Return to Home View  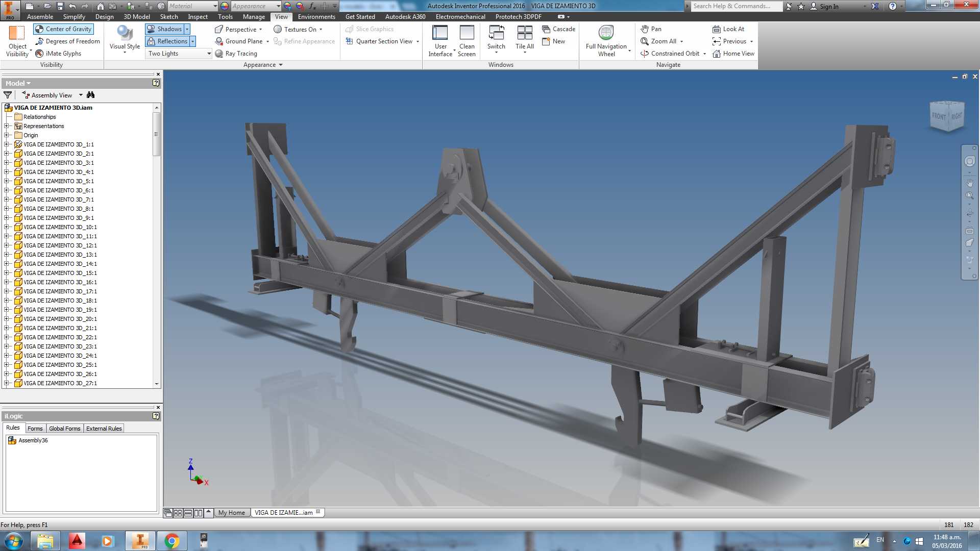pos(733,54)
